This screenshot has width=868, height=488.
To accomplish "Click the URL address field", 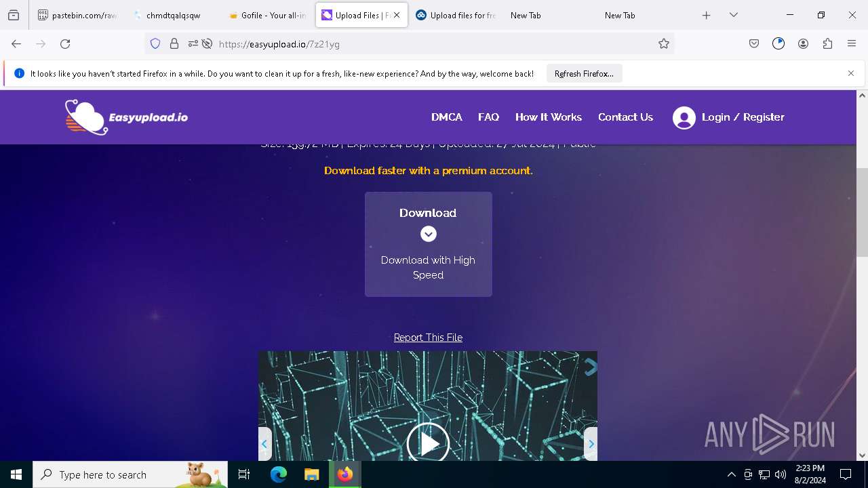I will tap(434, 43).
